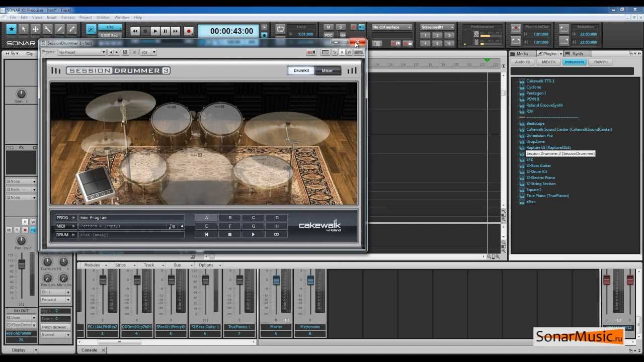Open the File menu
This screenshot has height=362, width=644.
click(x=13, y=18)
